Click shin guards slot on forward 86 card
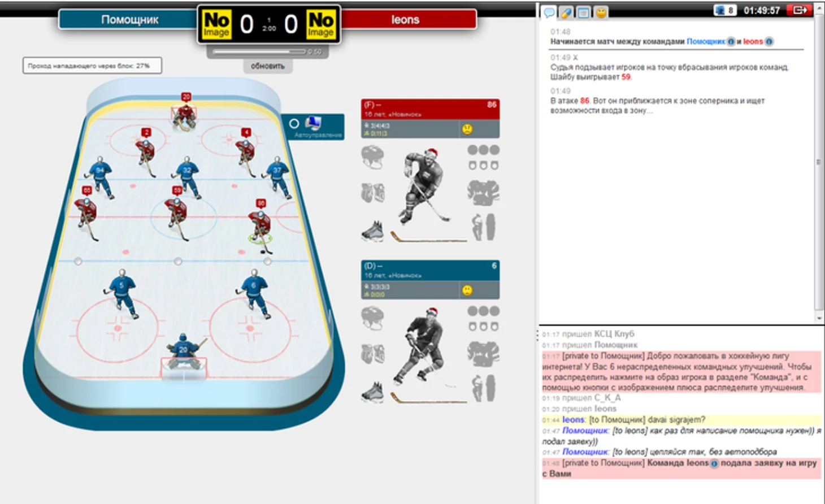825x504 pixels. [x=483, y=227]
